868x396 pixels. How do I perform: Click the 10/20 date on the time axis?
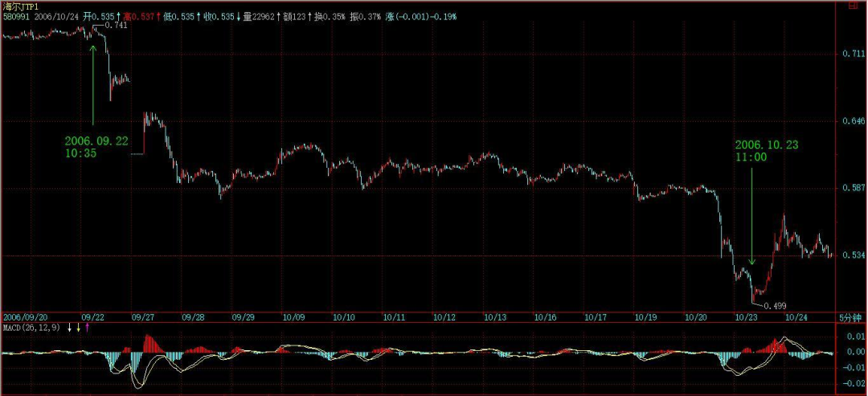(696, 317)
